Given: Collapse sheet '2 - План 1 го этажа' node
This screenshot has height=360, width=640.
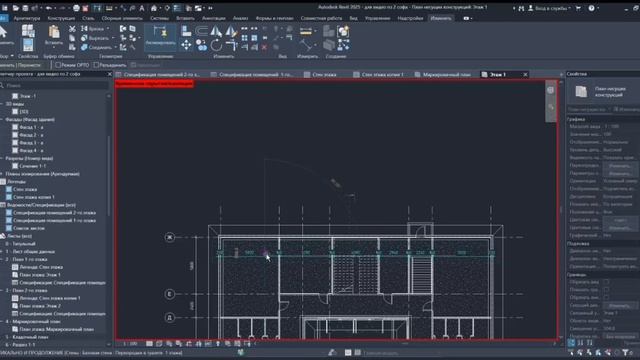Looking at the screenshot, I should tap(2, 259).
